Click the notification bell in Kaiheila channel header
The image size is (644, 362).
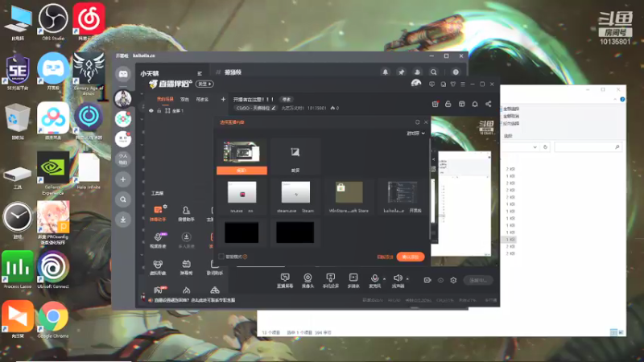(x=386, y=72)
